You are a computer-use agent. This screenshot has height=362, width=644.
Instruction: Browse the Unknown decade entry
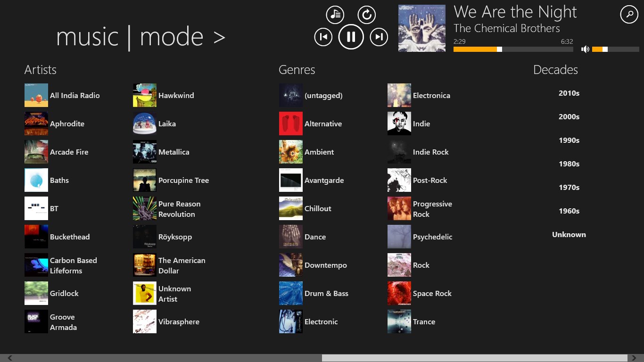pos(569,235)
